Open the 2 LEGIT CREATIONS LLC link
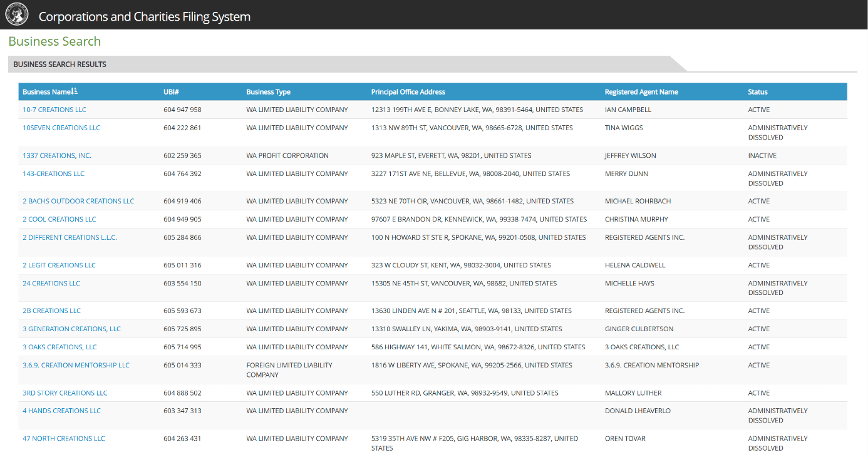This screenshot has width=868, height=457. click(59, 265)
